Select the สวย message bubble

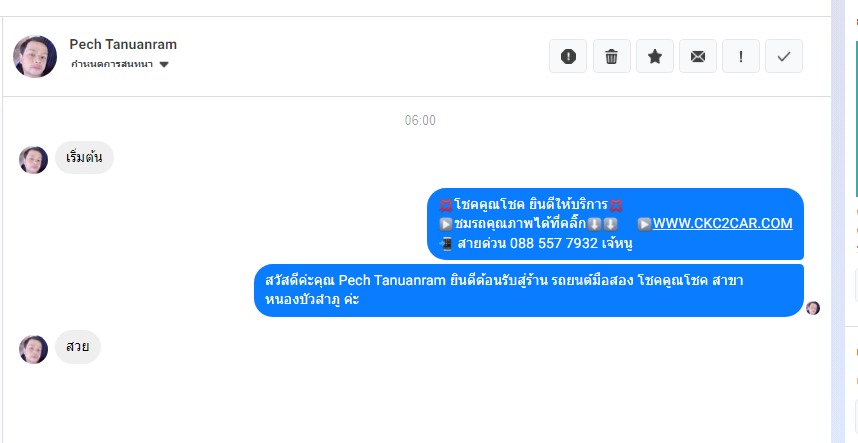(78, 347)
